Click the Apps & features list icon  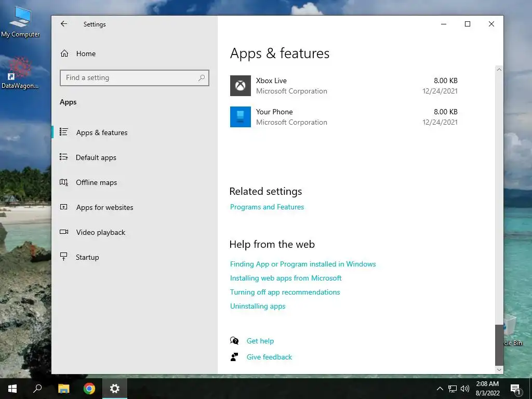point(64,131)
